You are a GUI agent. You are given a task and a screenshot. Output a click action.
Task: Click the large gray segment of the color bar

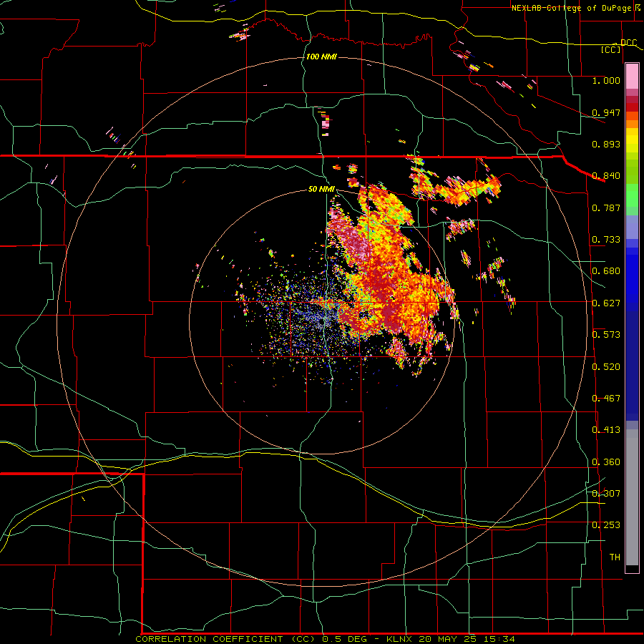click(632, 501)
